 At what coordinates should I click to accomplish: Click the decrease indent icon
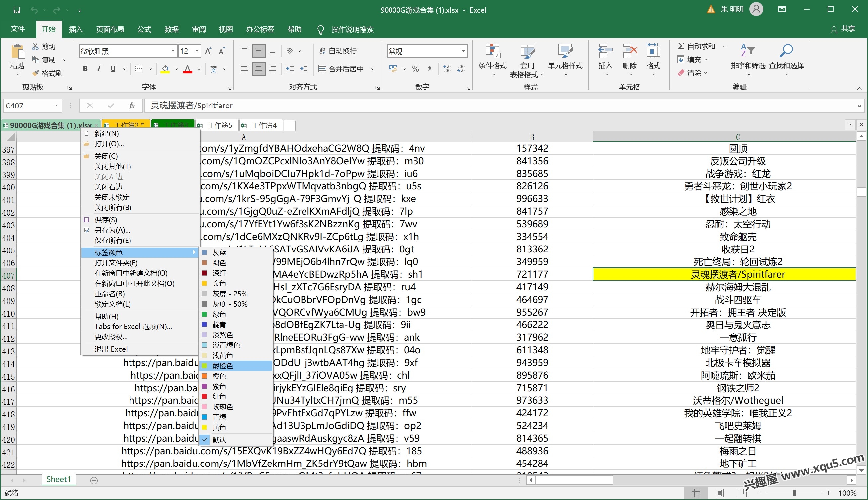pos(290,69)
